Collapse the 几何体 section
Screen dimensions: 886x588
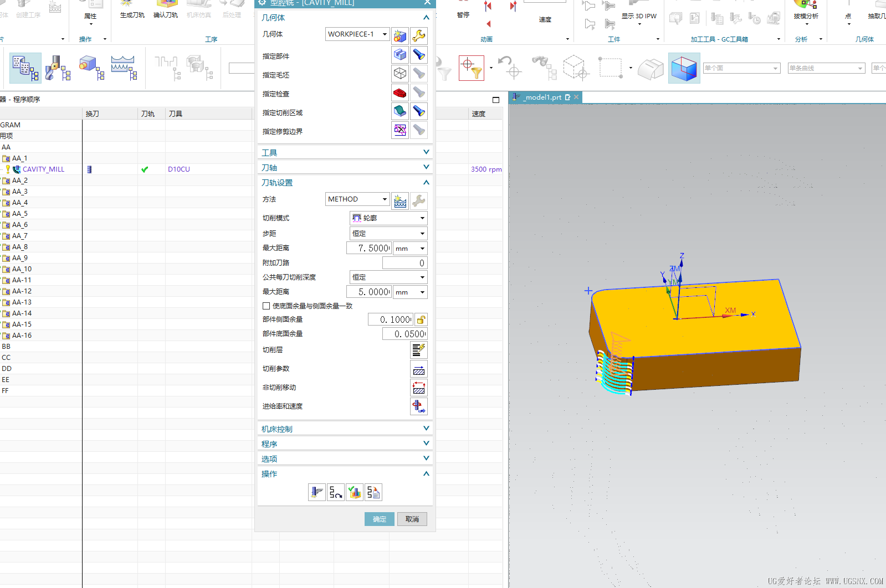345,18
